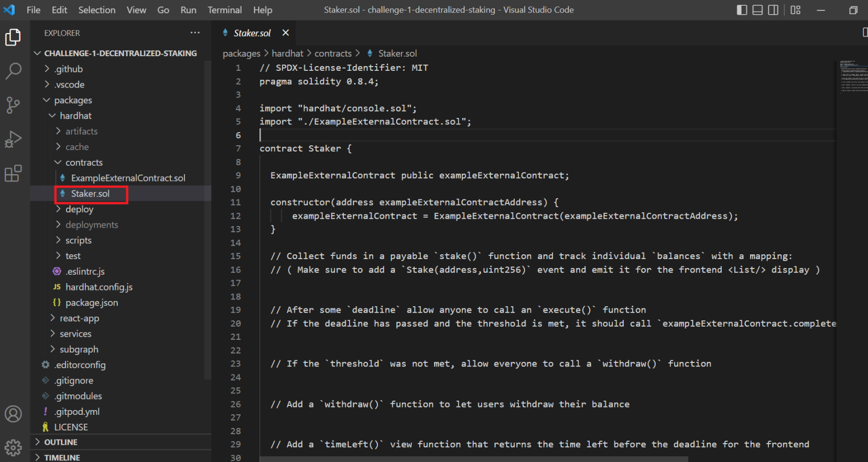Open the Selection menu
The image size is (868, 462).
tap(97, 10)
